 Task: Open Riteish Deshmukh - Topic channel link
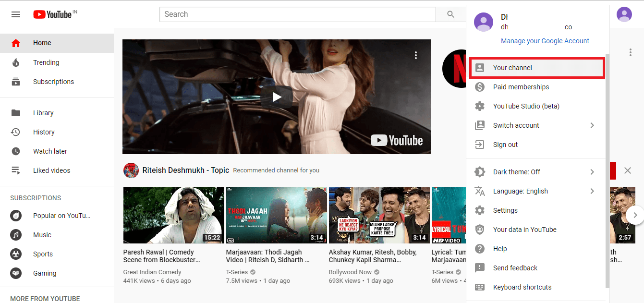(186, 170)
